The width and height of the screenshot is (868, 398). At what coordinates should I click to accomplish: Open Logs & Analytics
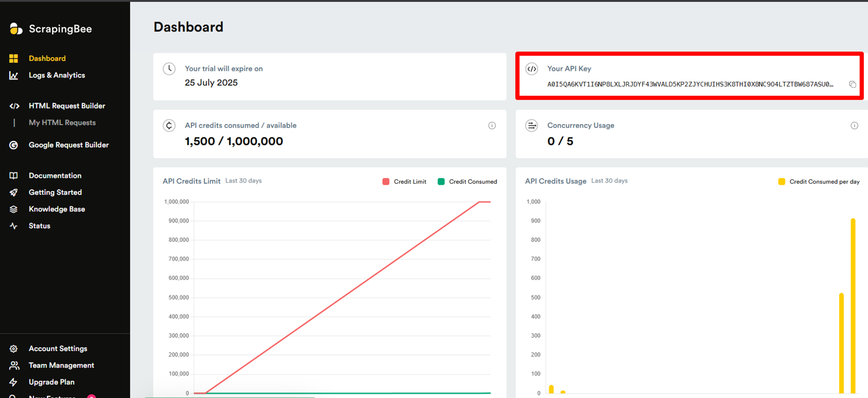[57, 75]
